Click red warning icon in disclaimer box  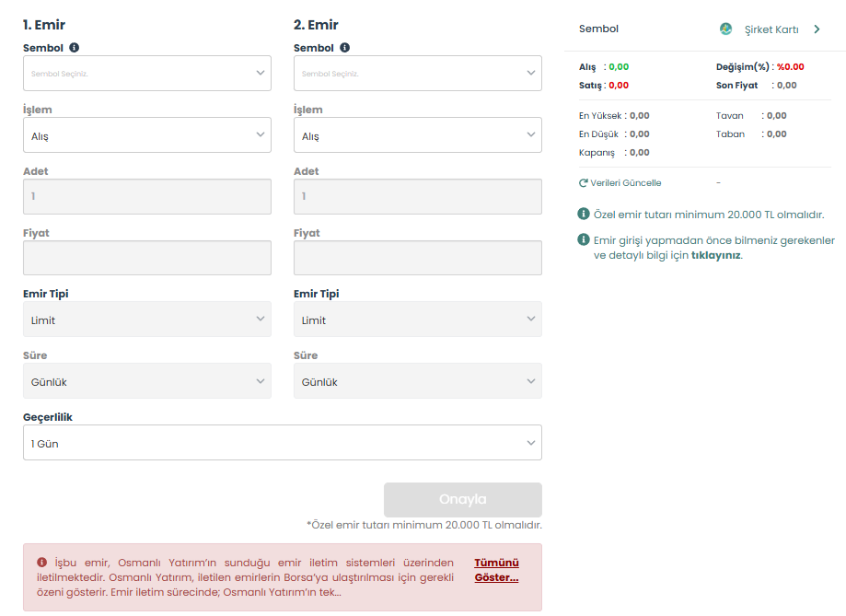click(x=42, y=563)
